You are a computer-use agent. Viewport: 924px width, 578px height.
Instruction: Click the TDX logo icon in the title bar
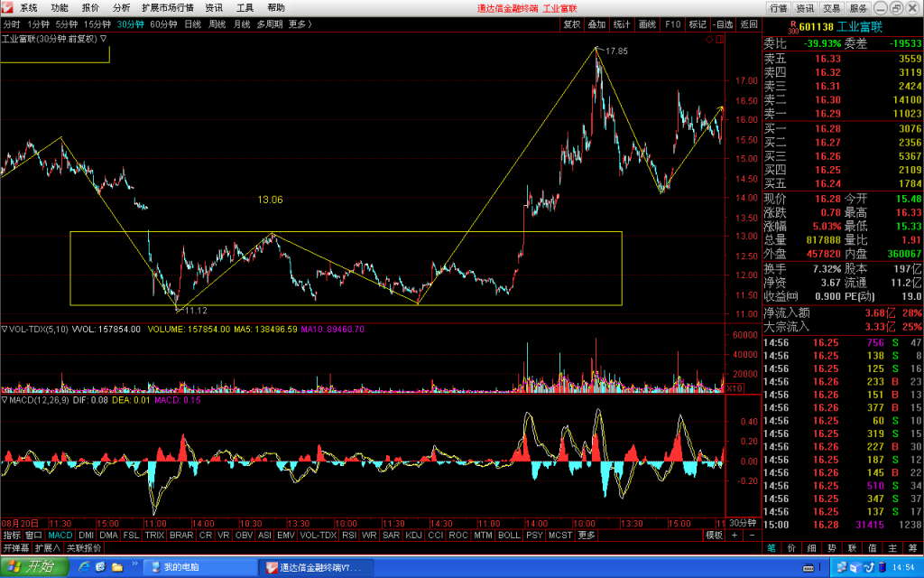point(7,7)
